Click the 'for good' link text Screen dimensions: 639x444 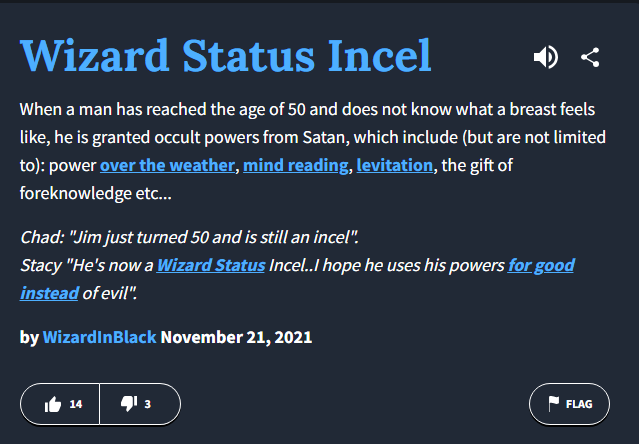pyautogui.click(x=541, y=266)
